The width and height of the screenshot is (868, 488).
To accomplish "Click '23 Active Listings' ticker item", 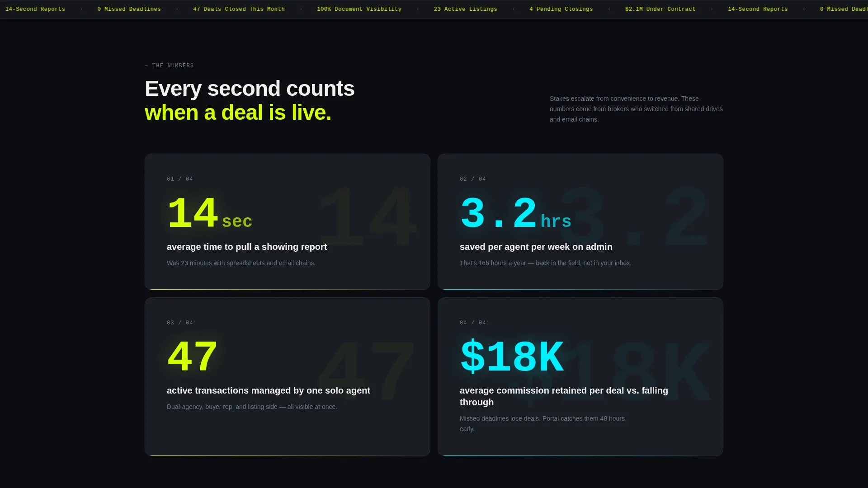I will (465, 9).
